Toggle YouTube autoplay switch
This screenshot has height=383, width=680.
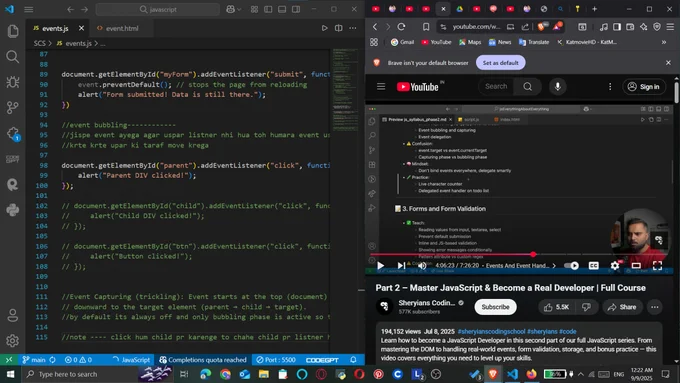572,265
